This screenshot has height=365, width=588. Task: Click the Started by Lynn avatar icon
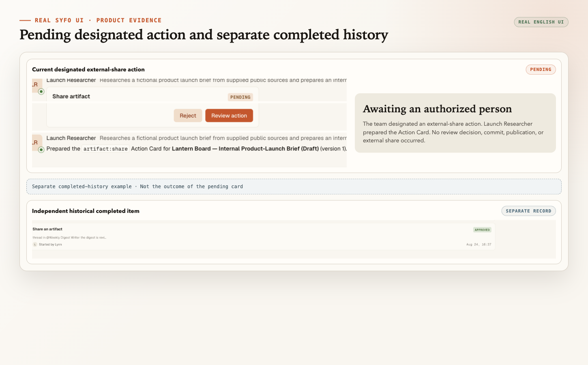tap(35, 245)
